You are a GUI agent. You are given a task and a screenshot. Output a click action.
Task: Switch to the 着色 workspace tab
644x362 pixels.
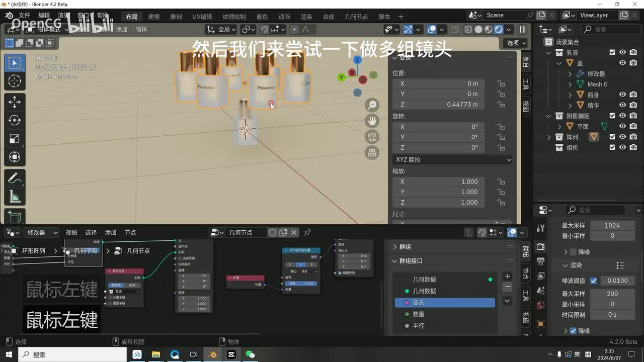tap(262, 17)
